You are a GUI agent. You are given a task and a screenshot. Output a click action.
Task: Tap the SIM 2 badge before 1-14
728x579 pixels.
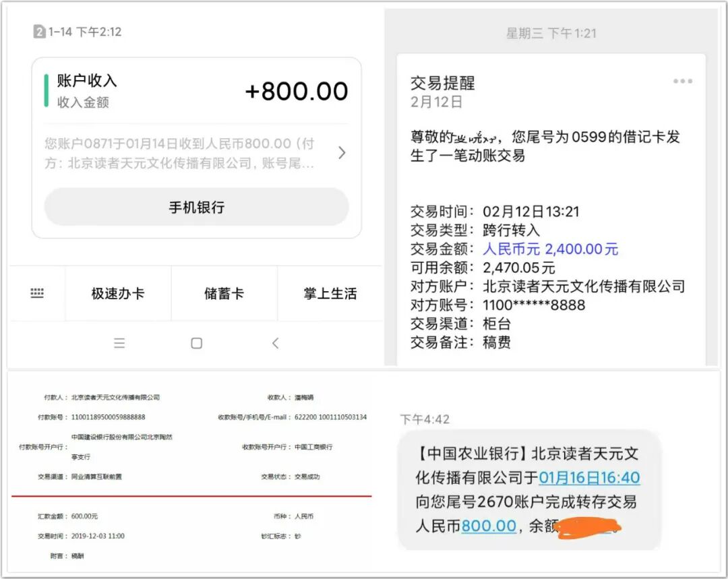pyautogui.click(x=39, y=32)
